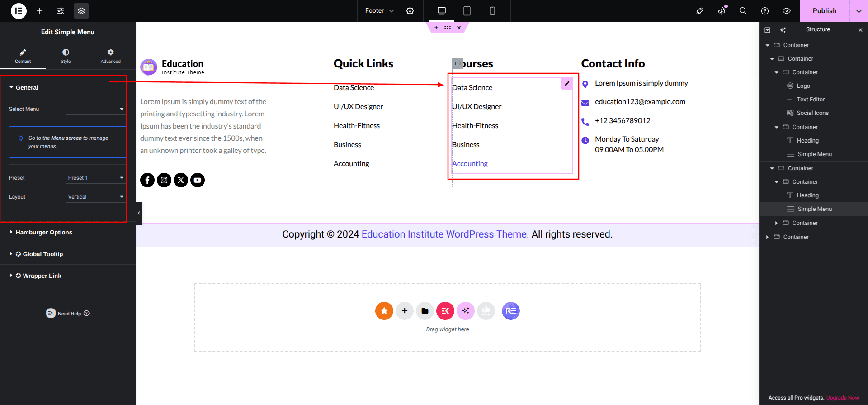Viewport: 868px width, 405px height.
Task: Click the X Twitter social icon
Action: pos(181,180)
